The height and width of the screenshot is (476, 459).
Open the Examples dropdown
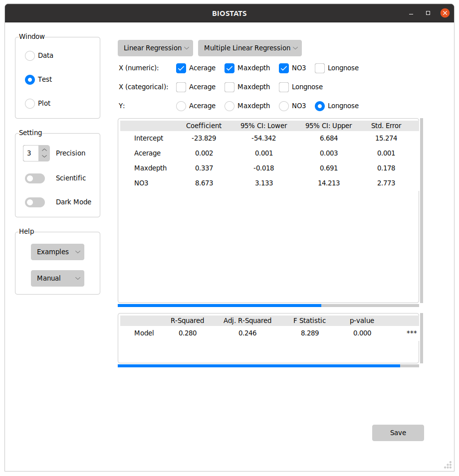pos(57,252)
